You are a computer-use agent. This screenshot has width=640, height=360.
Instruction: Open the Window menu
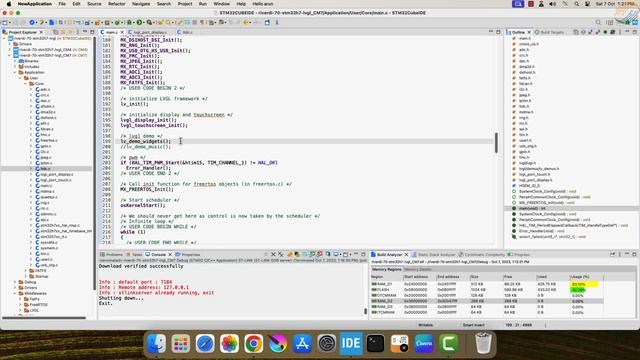(x=222, y=4)
